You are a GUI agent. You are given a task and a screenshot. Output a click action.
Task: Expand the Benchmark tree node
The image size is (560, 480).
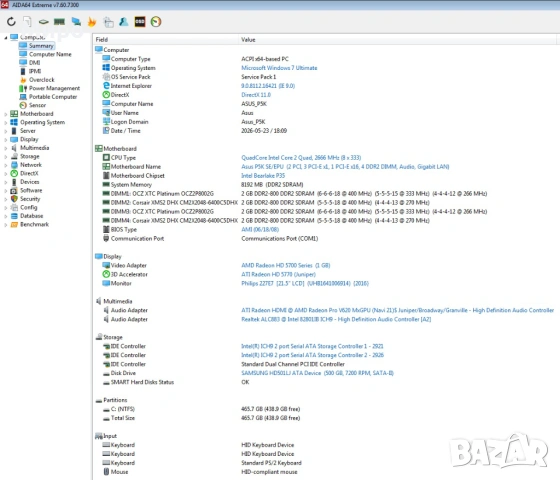pyautogui.click(x=5, y=225)
